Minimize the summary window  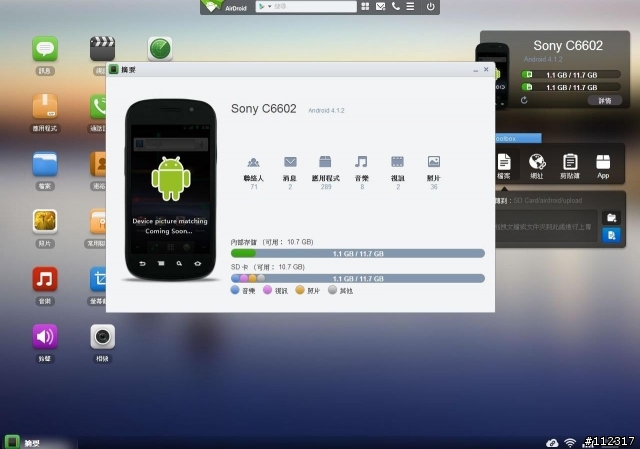tap(476, 70)
